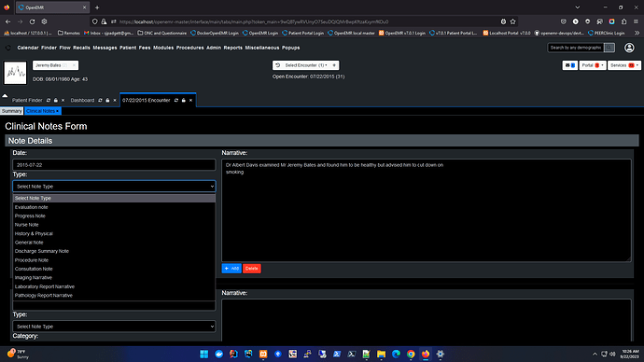
Task: Refresh the Patient Finder tab
Action: (49, 100)
